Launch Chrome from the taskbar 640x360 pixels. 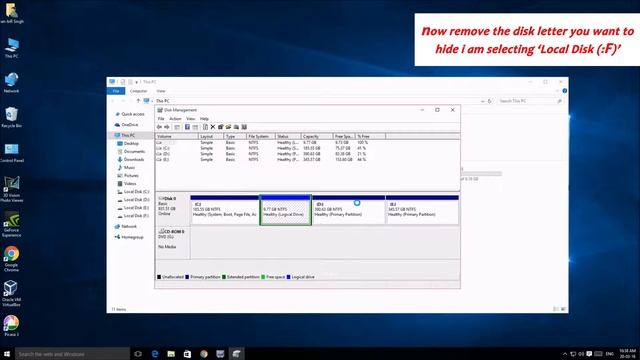pos(204,354)
